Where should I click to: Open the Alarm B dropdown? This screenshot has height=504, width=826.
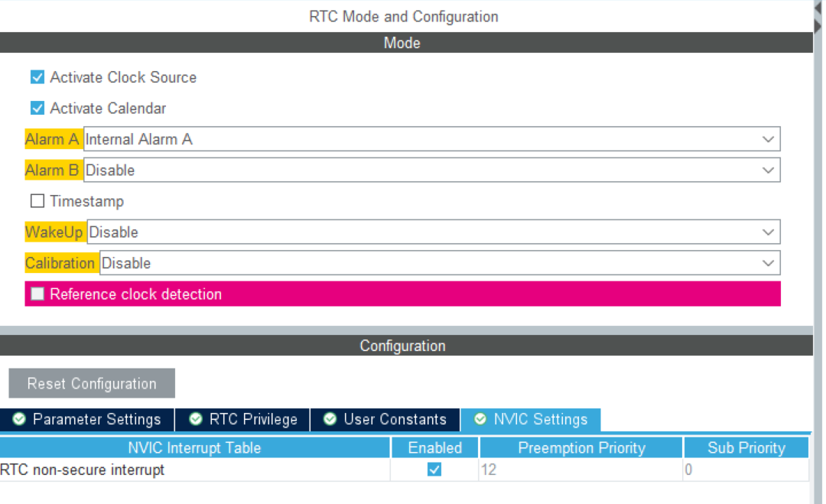click(x=769, y=170)
